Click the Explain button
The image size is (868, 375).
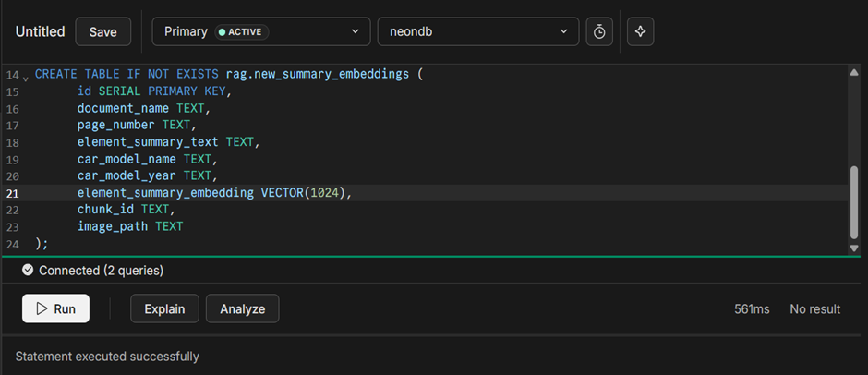[164, 309]
